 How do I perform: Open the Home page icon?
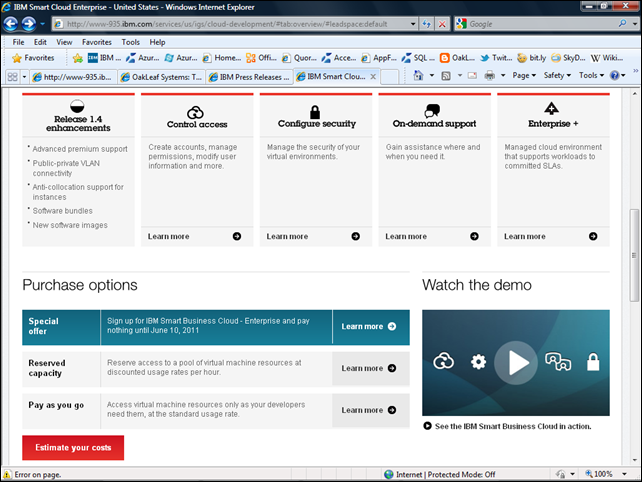(x=418, y=75)
